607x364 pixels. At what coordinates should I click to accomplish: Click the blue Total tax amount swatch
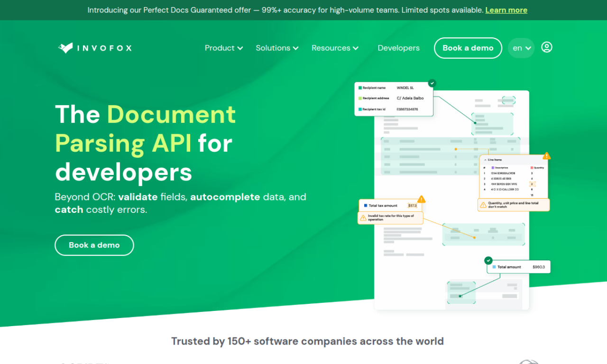(365, 206)
